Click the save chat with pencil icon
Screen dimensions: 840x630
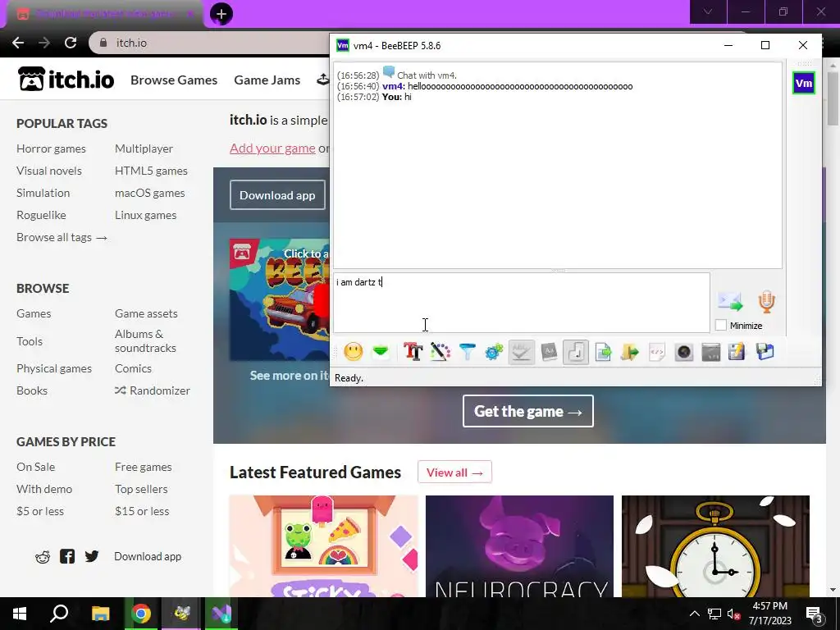[737, 352]
